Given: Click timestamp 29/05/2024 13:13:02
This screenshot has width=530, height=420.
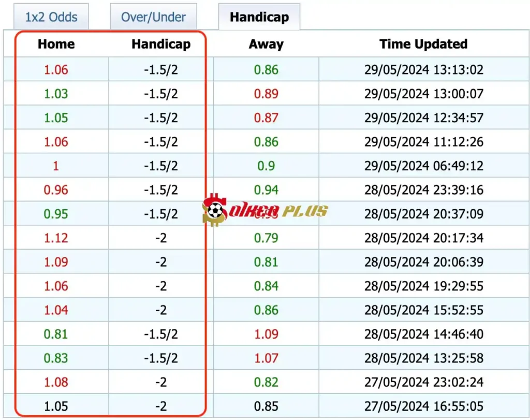Looking at the screenshot, I should click(x=423, y=70).
